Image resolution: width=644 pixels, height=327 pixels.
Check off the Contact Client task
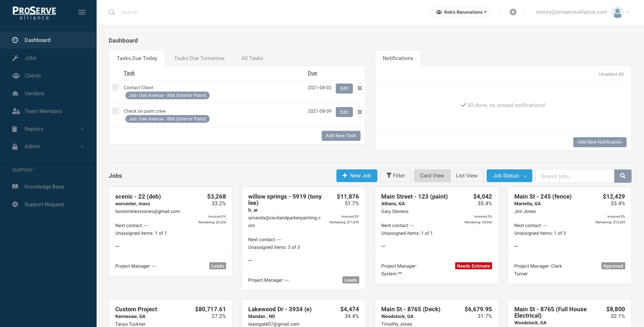pos(115,87)
